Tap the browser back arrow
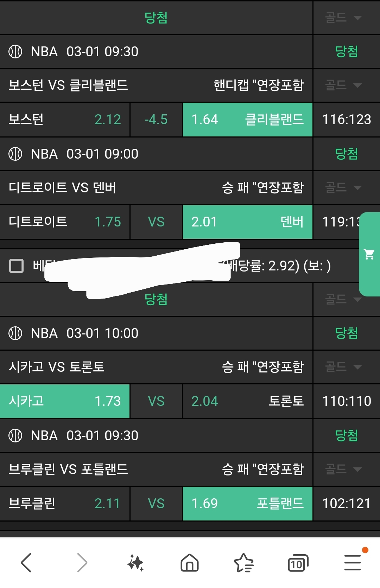 pyautogui.click(x=27, y=562)
